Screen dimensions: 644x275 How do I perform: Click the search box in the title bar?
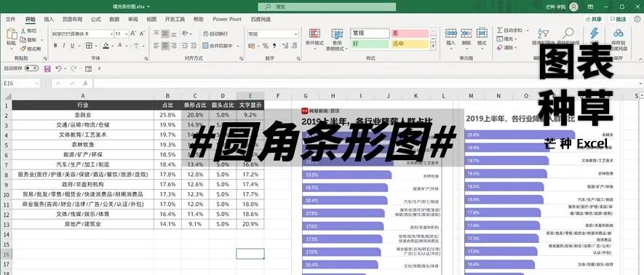pyautogui.click(x=327, y=7)
